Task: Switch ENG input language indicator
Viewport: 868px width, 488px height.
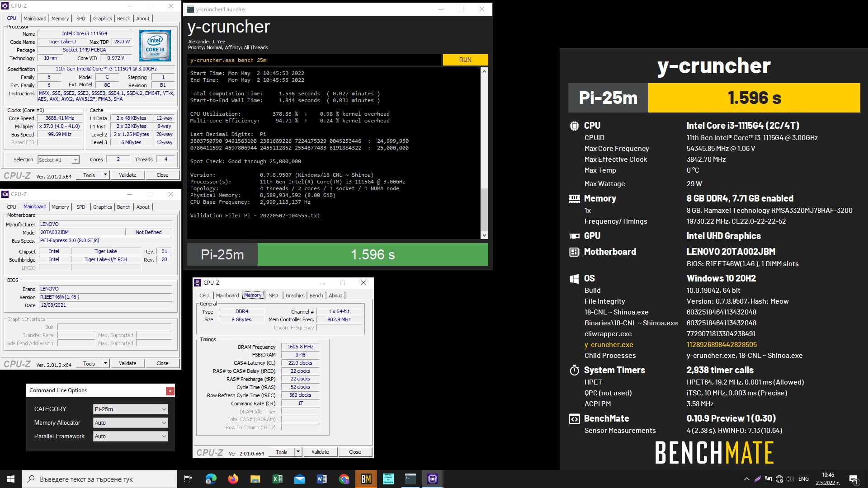Action: pyautogui.click(x=803, y=479)
